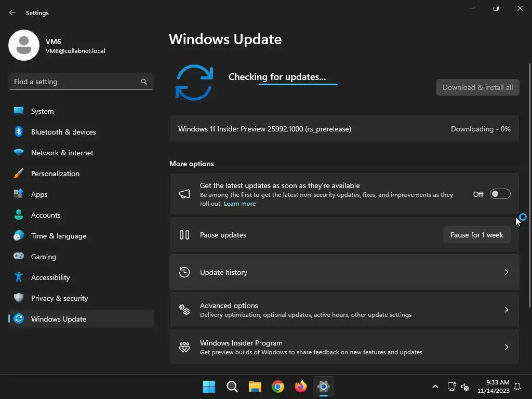This screenshot has height=399, width=532.
Task: Expand the Windows Insider Program chevron
Action: pyautogui.click(x=506, y=347)
